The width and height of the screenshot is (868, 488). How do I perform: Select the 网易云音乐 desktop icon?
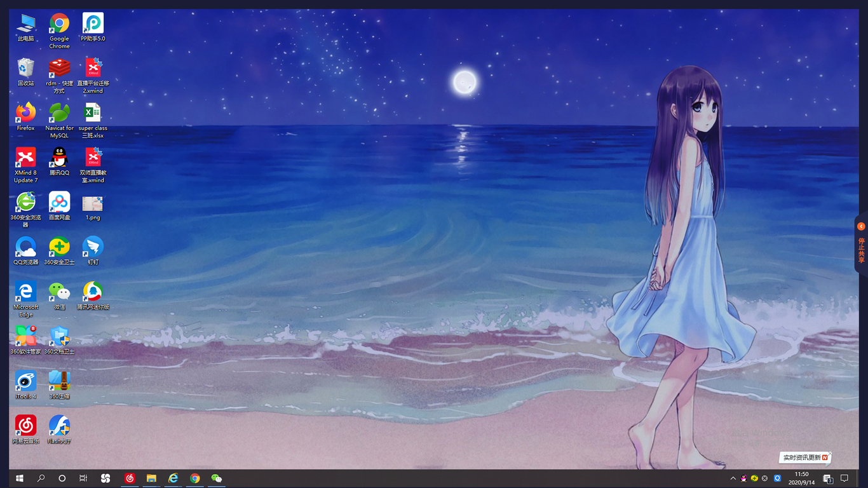[26, 429]
